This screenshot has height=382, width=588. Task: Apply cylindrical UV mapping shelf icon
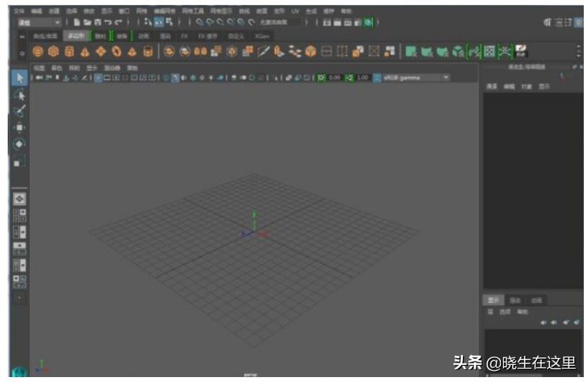pyautogui.click(x=426, y=51)
